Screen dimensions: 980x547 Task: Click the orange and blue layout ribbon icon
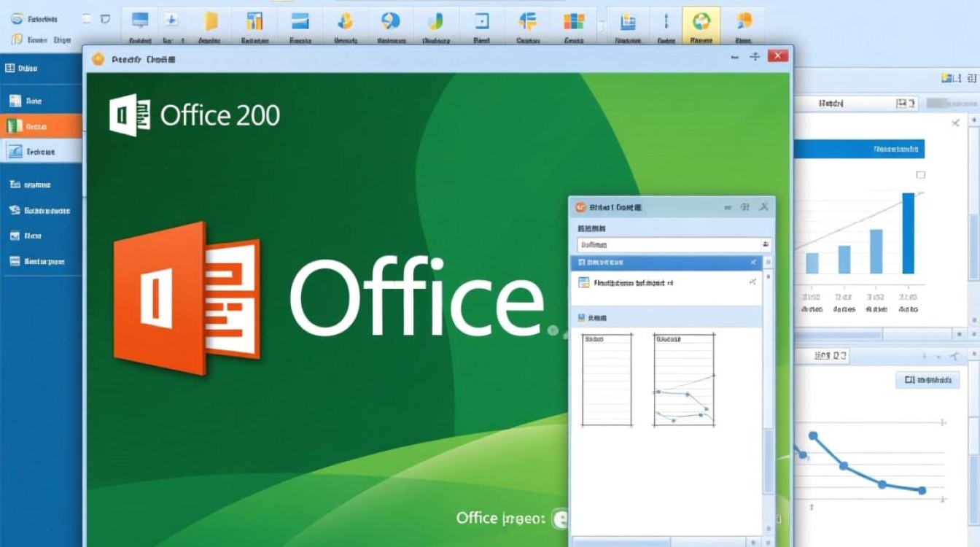pyautogui.click(x=527, y=20)
